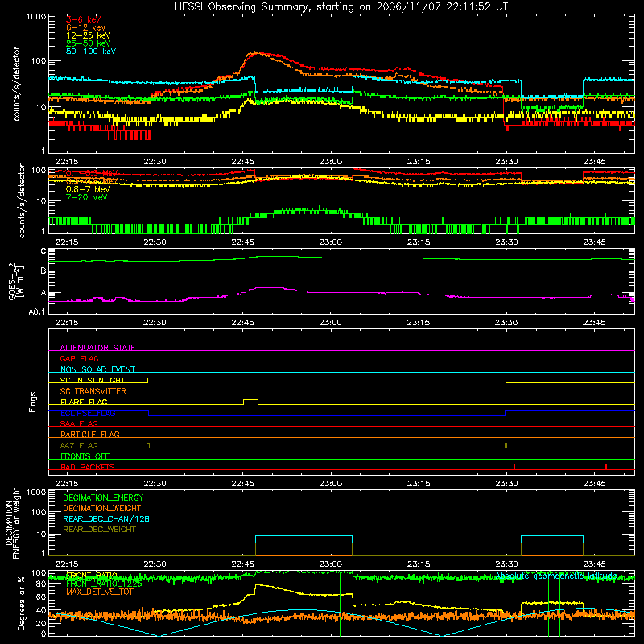Click the REAR_DEC_CHAN/128 legend label
Viewport: 644px width, 644px height.
[106, 518]
